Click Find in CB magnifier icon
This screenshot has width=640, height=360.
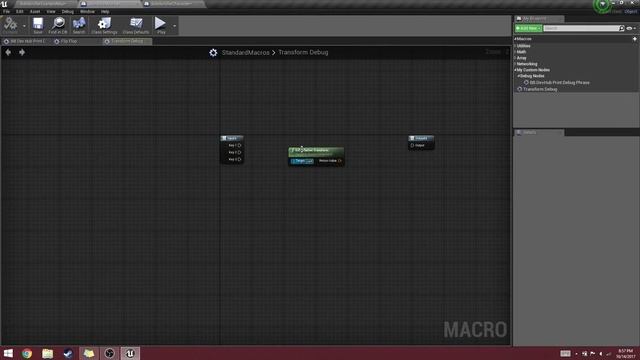[58, 25]
